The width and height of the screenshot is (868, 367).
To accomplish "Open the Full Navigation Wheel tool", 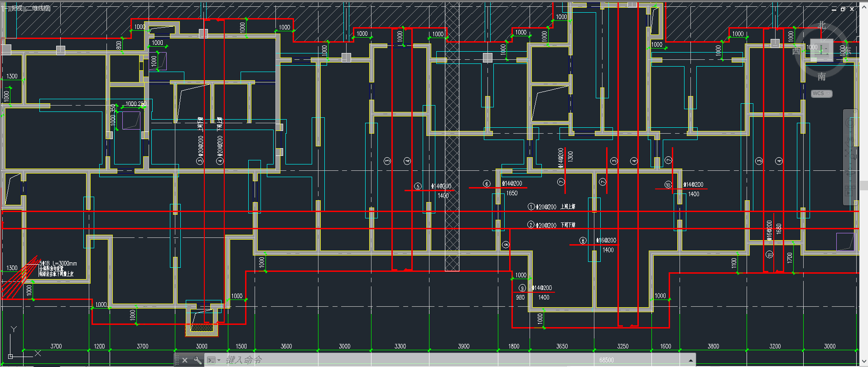I will point(850,123).
